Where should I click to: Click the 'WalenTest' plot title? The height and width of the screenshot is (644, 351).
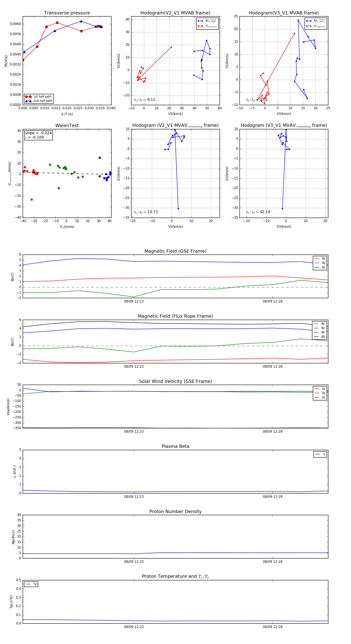point(67,125)
